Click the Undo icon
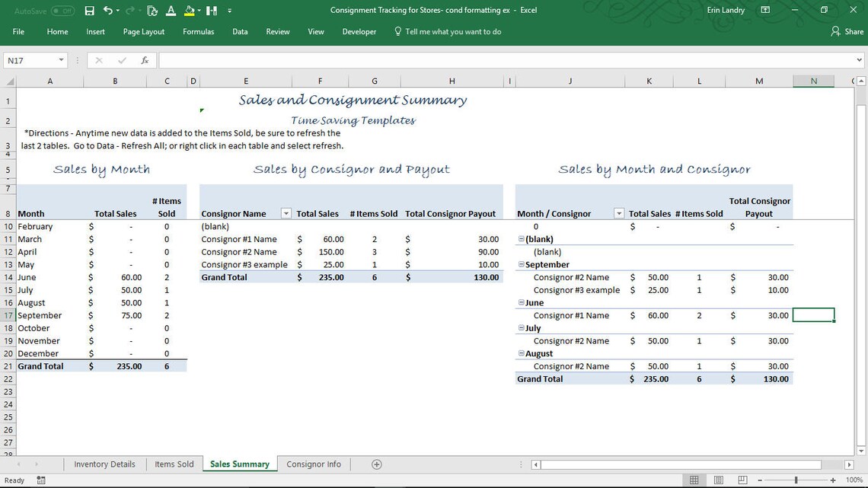 107,10
